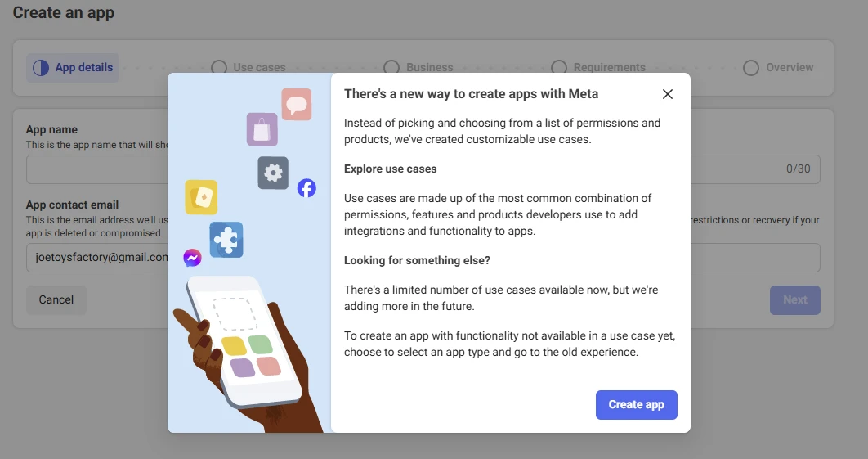Click the shopping bag icon in illustration
The height and width of the screenshot is (459, 868).
(262, 130)
